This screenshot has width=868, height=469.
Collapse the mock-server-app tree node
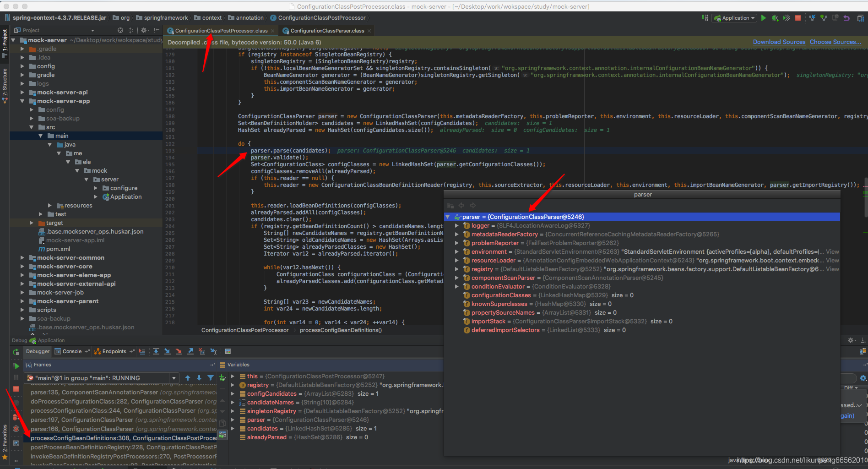pyautogui.click(x=22, y=101)
